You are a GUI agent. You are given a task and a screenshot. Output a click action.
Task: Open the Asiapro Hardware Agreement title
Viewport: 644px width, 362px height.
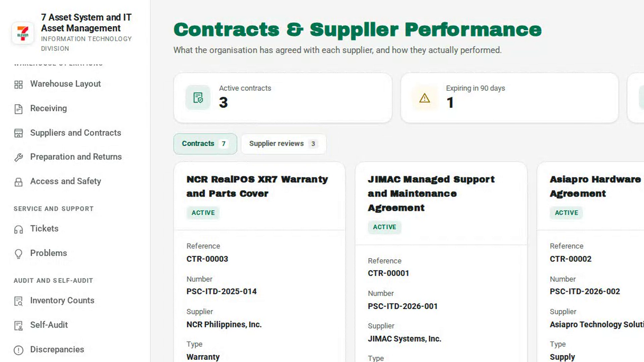coord(595,186)
